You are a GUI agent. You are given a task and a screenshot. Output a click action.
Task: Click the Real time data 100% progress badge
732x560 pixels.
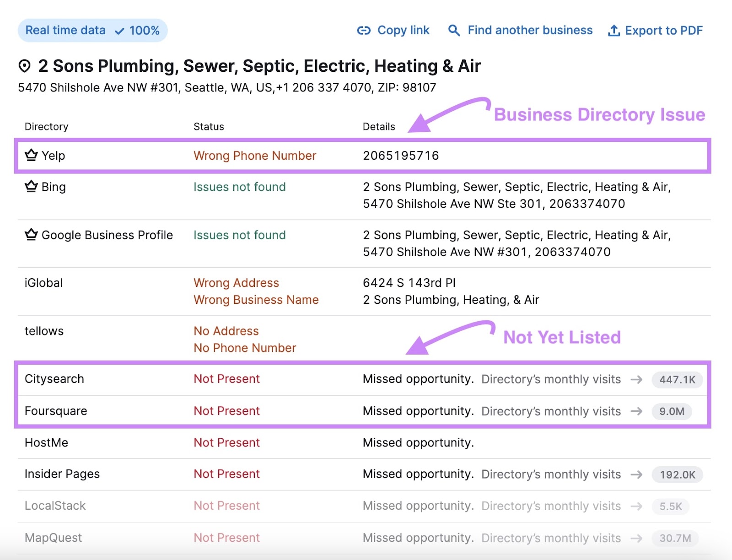pyautogui.click(x=92, y=30)
